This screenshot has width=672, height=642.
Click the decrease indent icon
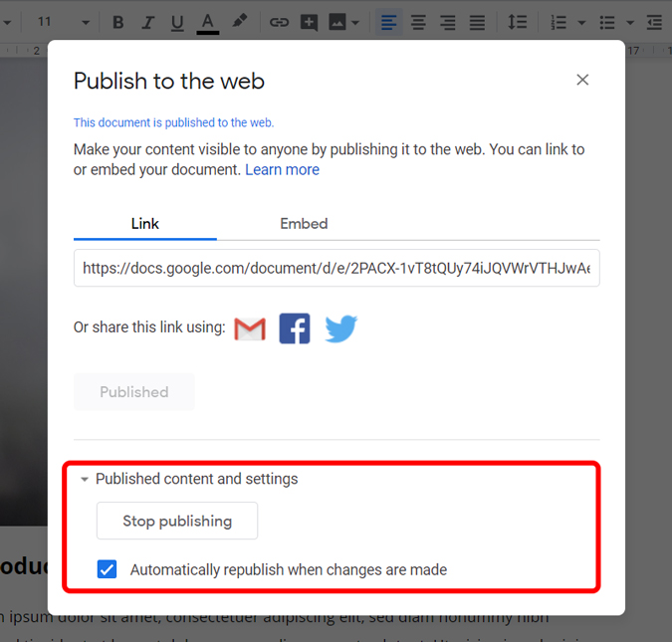pos(654,22)
